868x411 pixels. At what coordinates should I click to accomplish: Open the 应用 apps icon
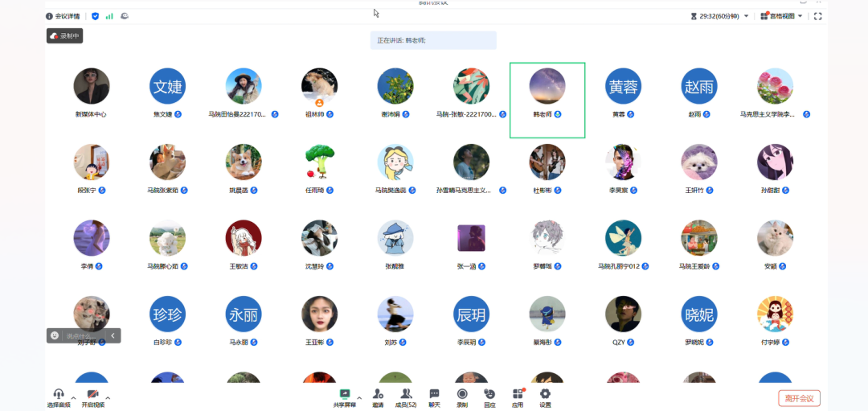coord(518,394)
